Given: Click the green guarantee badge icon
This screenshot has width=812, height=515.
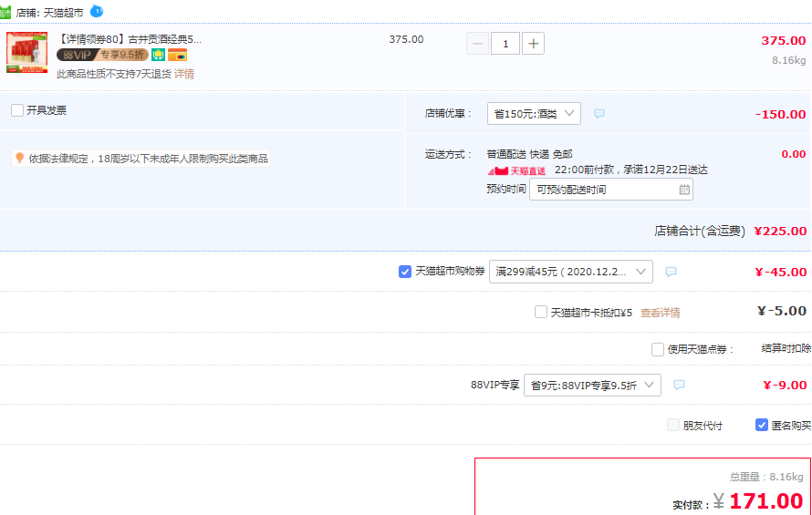Looking at the screenshot, I should pos(158,55).
